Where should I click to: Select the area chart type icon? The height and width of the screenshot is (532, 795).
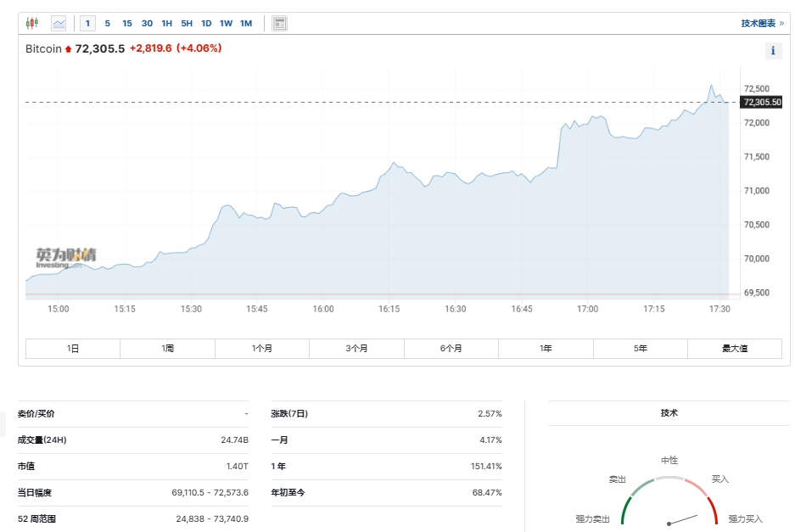[59, 23]
